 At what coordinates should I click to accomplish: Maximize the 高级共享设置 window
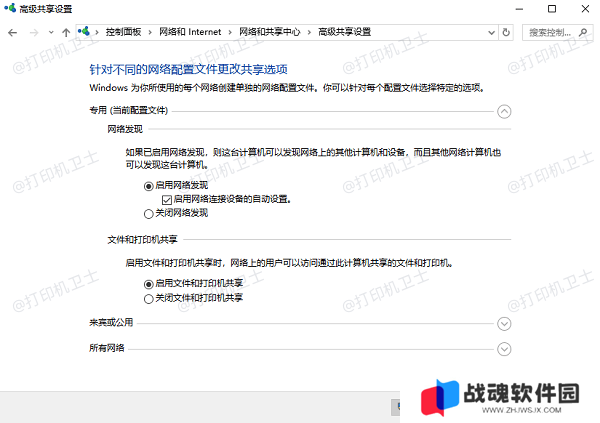coord(552,9)
